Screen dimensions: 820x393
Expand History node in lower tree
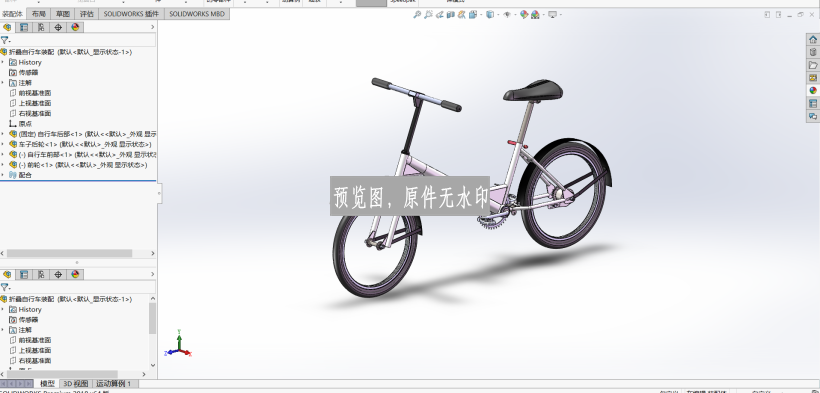[3, 309]
